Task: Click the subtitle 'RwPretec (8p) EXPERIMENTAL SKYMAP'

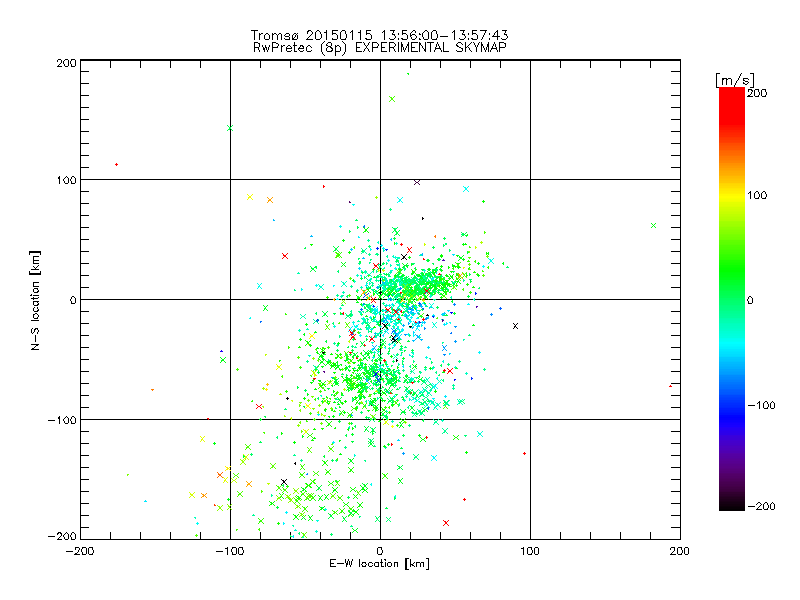Action: (380, 47)
